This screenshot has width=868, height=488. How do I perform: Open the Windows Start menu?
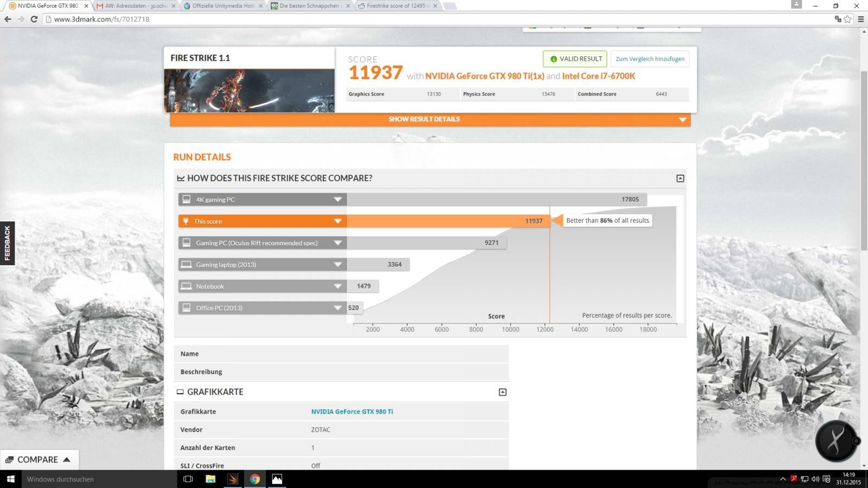click(10, 479)
